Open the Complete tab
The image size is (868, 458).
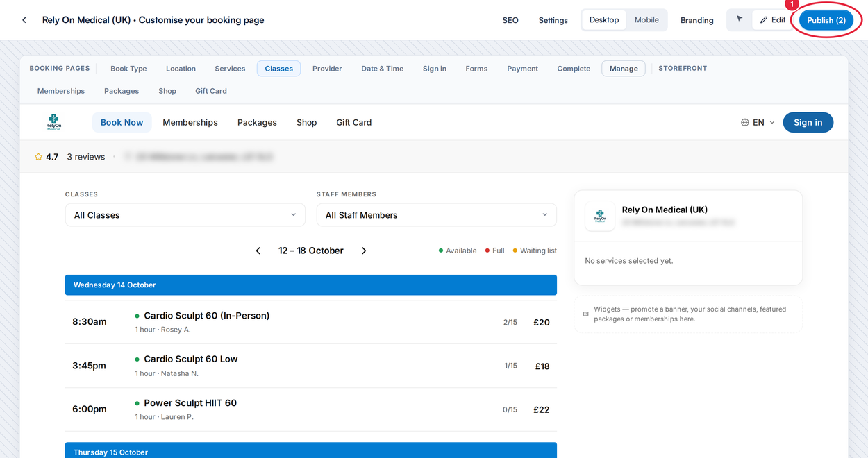click(574, 69)
